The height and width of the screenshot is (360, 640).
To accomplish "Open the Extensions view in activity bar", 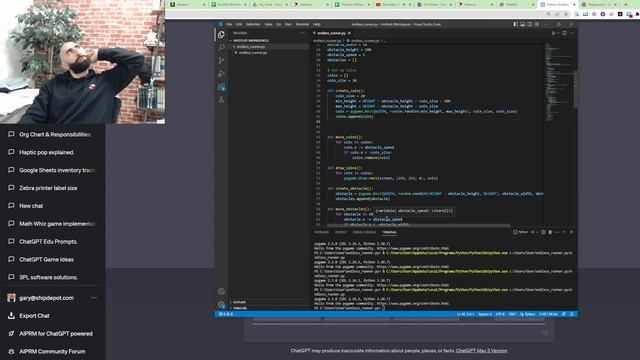I will point(221,87).
